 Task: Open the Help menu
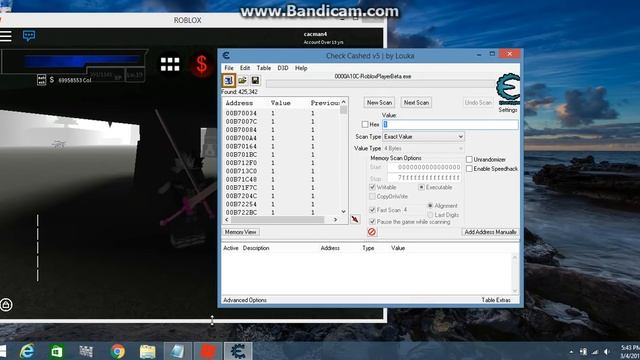(301, 68)
